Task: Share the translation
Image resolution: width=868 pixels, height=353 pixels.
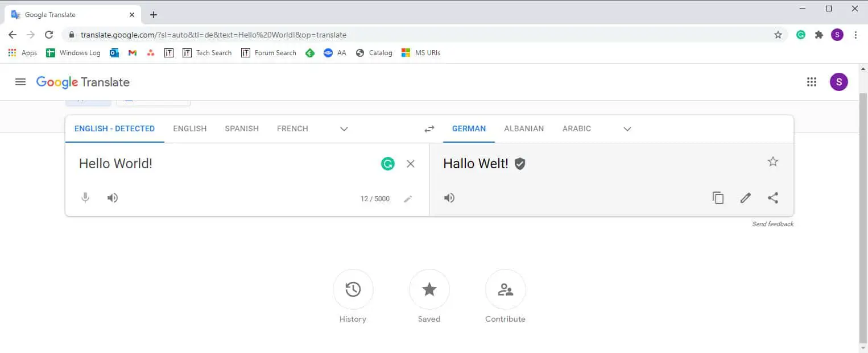Action: point(773,198)
